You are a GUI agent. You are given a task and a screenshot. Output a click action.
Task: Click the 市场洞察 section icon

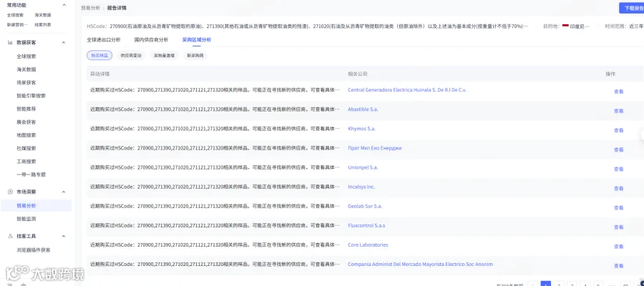10,192
